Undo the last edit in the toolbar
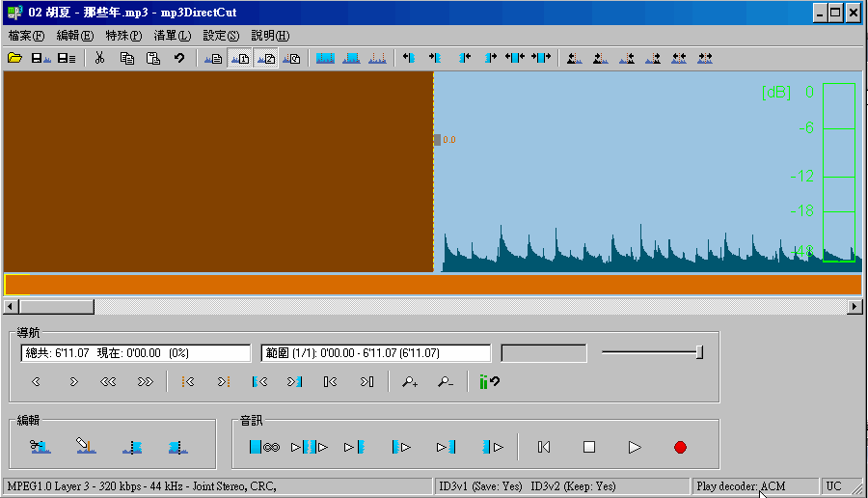This screenshot has height=498, width=868. click(179, 58)
